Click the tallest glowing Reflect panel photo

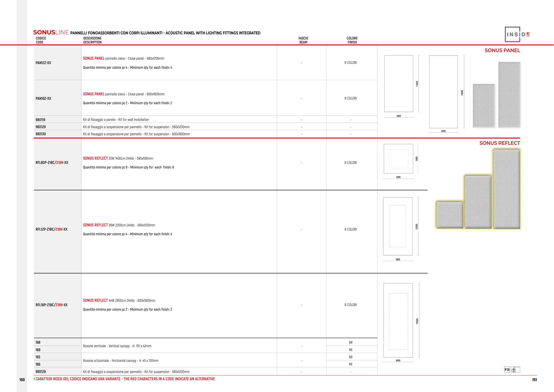[507, 189]
